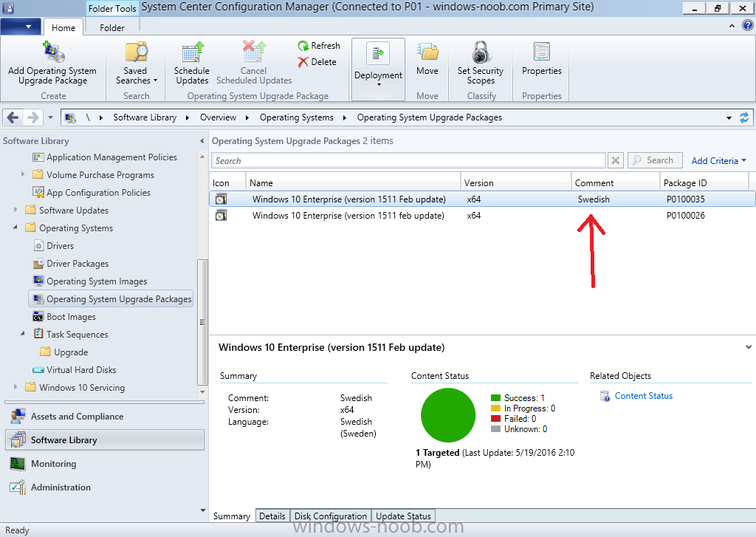The height and width of the screenshot is (537, 756).
Task: Click Cancel Scheduled Updates icon
Action: 254,52
